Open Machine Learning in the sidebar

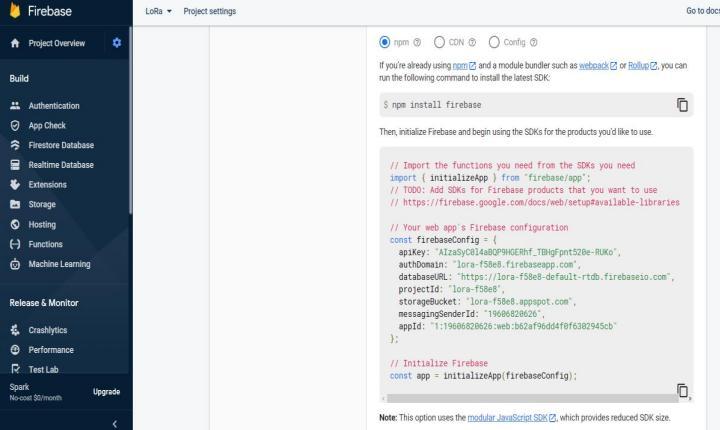[59, 264]
